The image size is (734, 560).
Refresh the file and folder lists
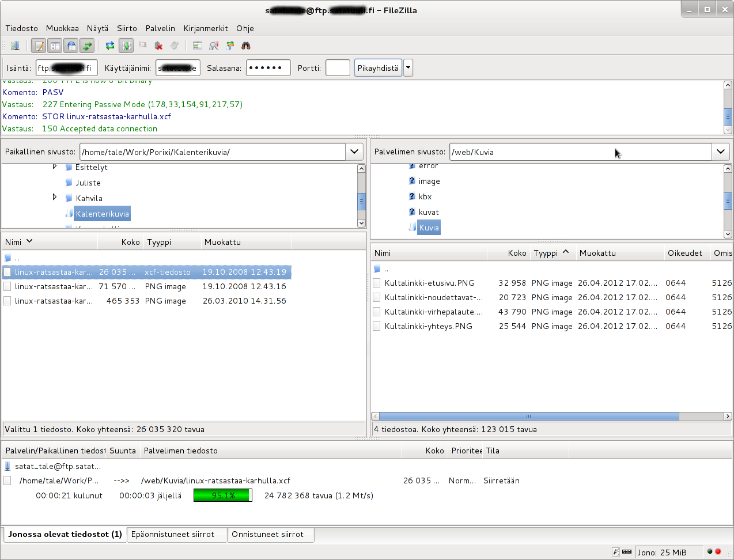pos(110,46)
